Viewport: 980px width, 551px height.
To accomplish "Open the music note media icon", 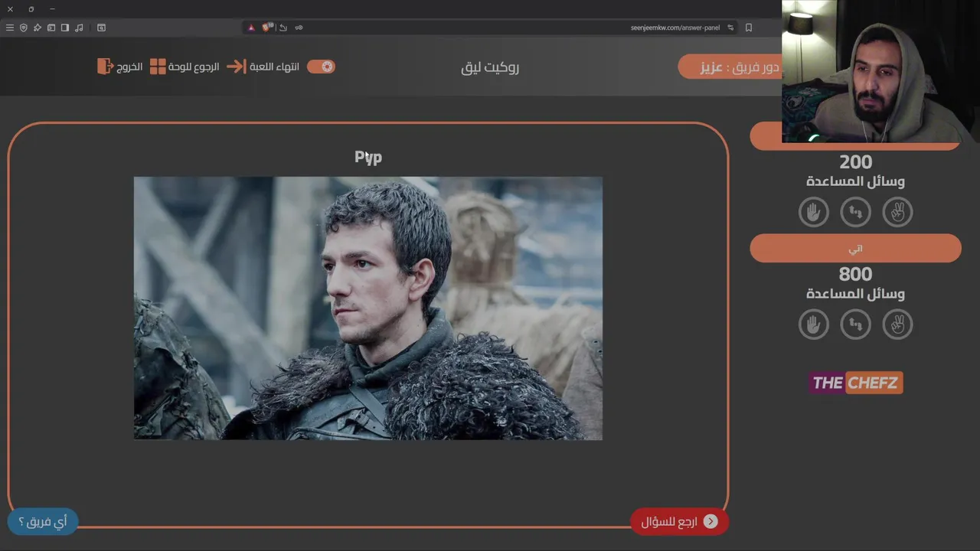I will (79, 28).
